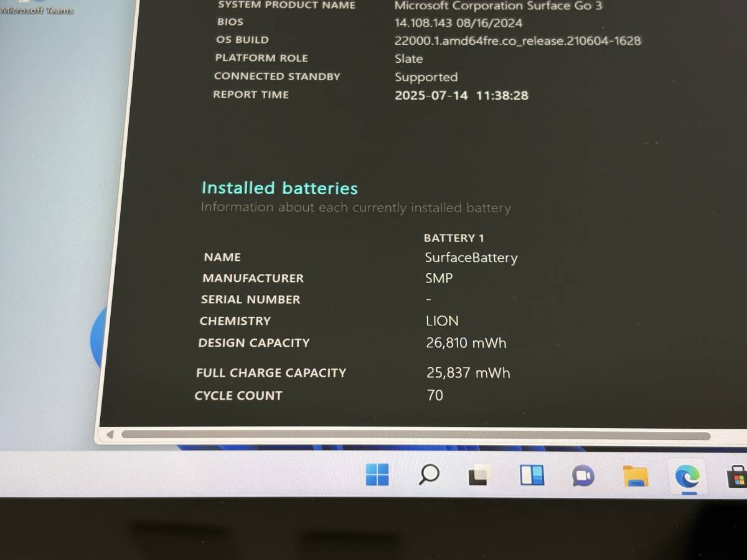
Task: Select BIOS value "14.108.143 08/16/2024"
Action: coord(458,23)
